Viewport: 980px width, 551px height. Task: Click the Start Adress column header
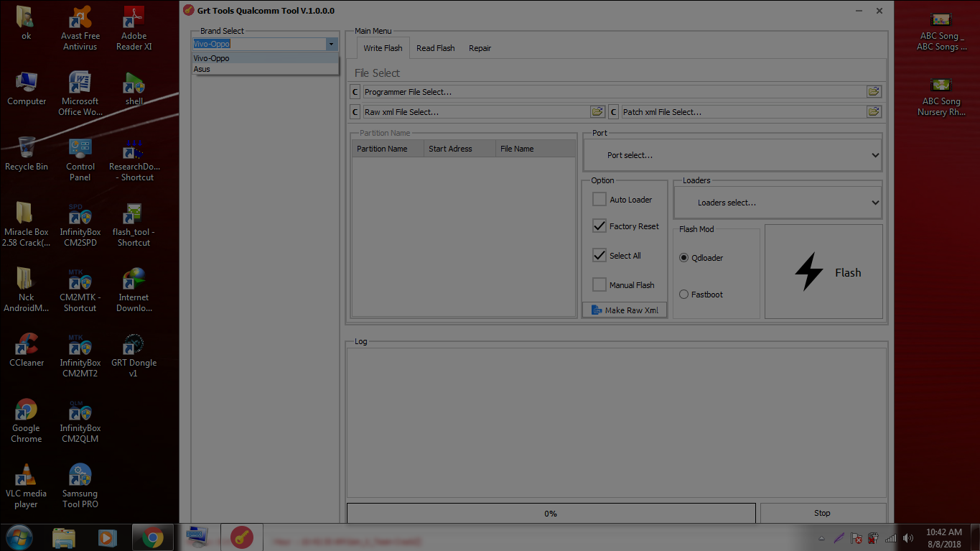(x=459, y=149)
